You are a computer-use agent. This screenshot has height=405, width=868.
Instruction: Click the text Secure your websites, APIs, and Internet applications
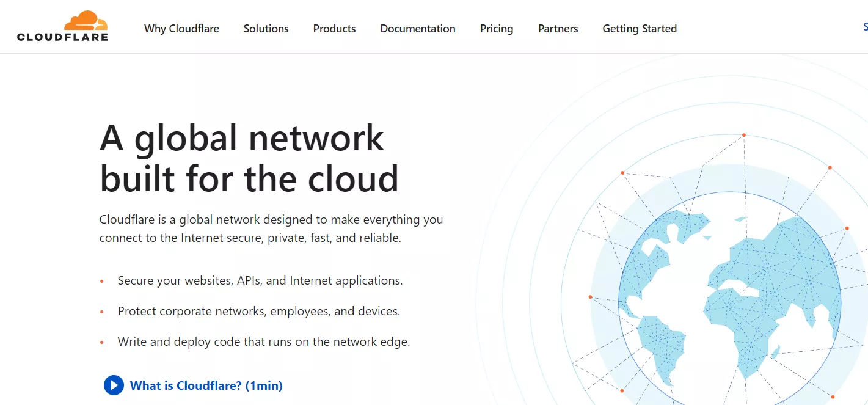(x=260, y=280)
